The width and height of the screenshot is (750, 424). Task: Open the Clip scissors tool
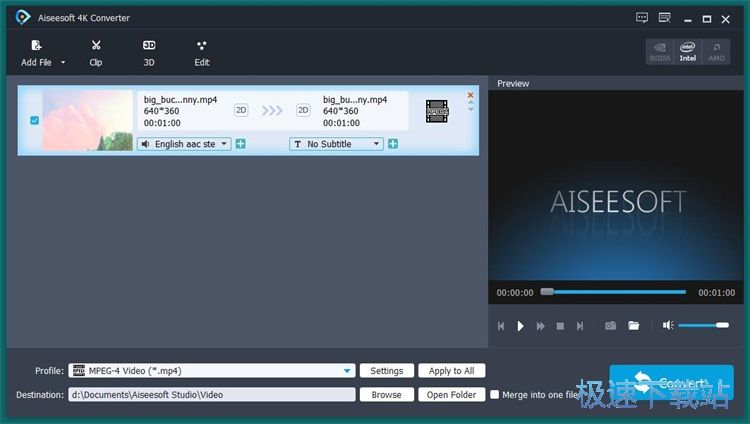coord(96,53)
